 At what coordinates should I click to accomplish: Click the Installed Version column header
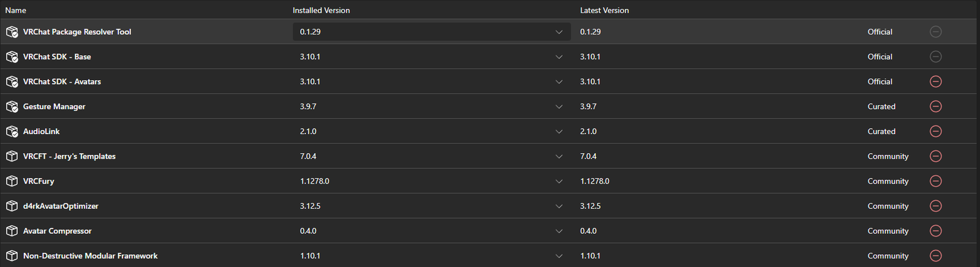[321, 10]
